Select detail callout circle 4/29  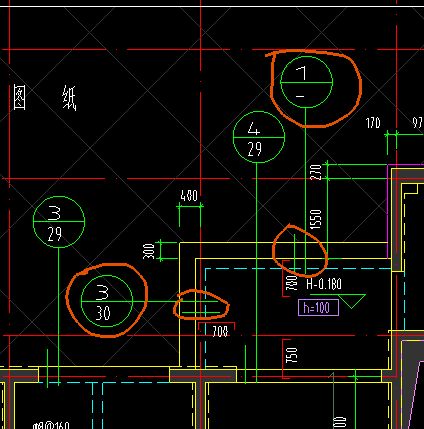pyautogui.click(x=259, y=137)
